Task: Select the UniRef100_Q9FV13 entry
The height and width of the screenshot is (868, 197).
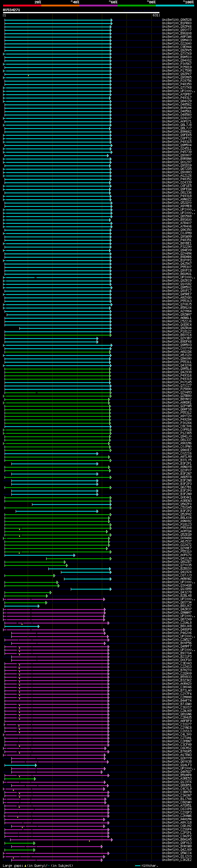Action: [177, 843]
